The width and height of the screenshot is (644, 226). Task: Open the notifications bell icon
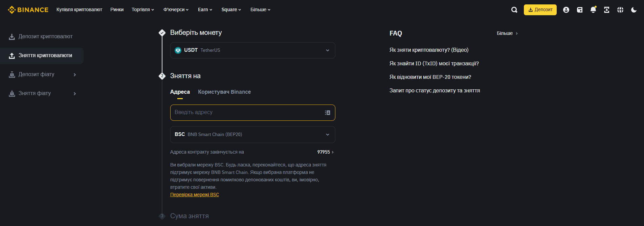tap(593, 10)
